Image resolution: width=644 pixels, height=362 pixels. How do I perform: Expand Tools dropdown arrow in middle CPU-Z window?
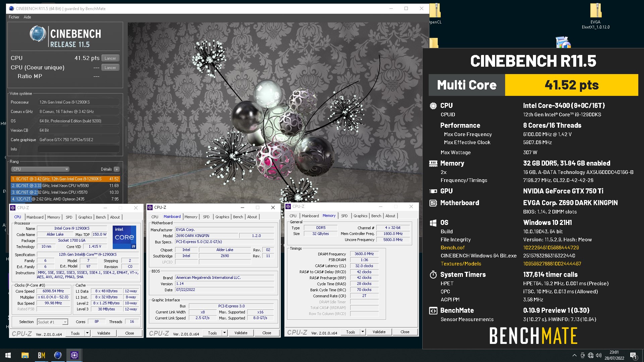tap(225, 333)
